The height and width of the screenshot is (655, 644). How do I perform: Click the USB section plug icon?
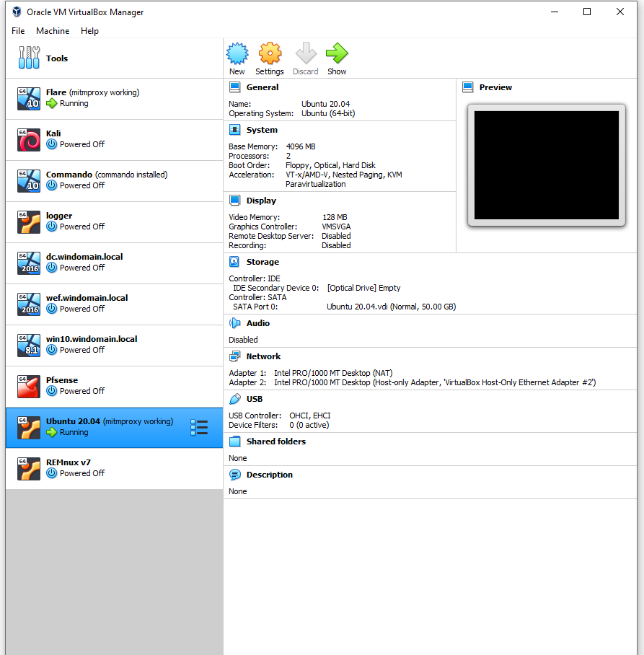234,399
